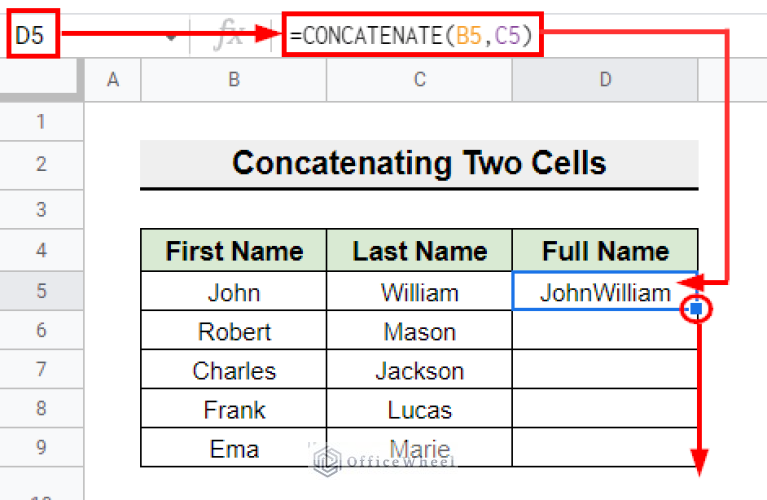Click the select-all corner box
Screen dimensions: 767x500
(41, 80)
